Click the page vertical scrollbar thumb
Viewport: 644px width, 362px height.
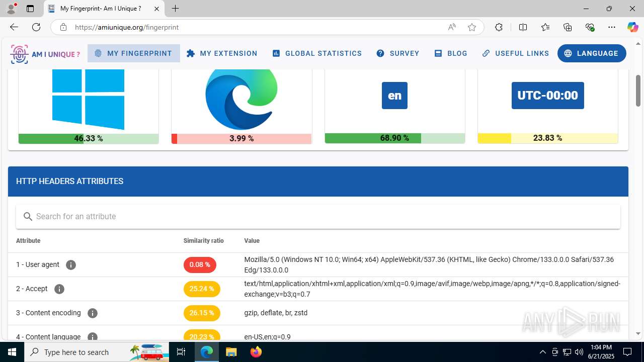point(638,90)
